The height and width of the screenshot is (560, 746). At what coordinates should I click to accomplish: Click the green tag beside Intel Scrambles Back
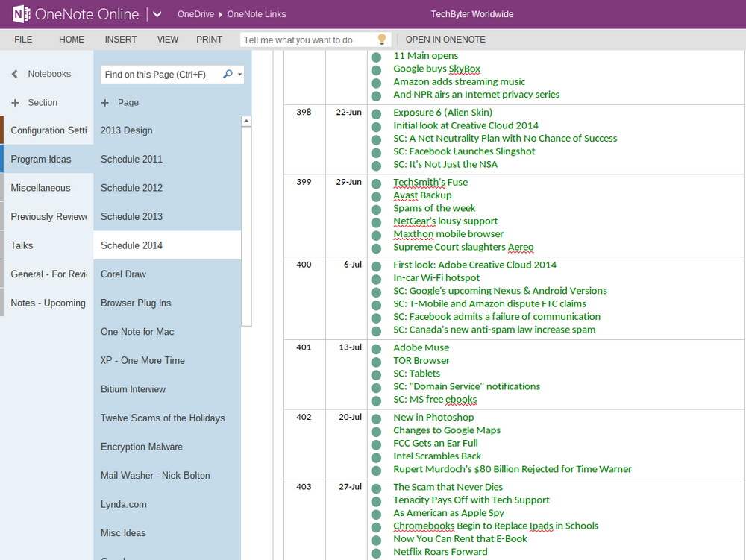(x=376, y=458)
